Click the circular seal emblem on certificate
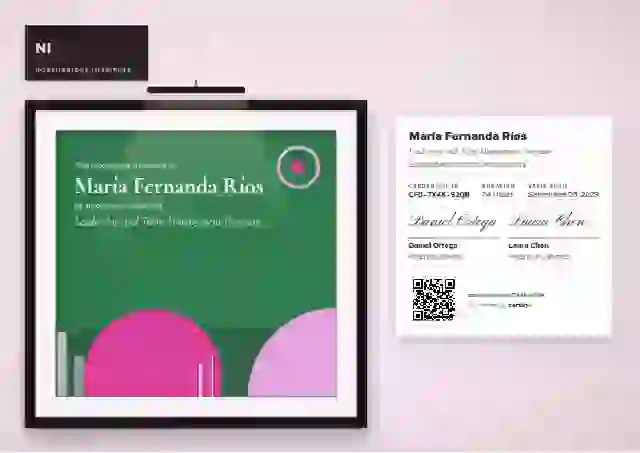The height and width of the screenshot is (453, 640). 298,167
